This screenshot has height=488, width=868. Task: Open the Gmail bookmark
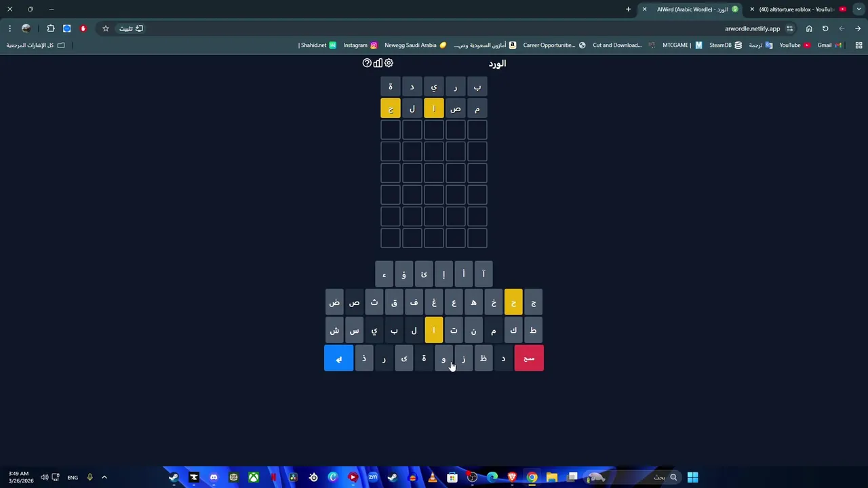[x=829, y=45]
